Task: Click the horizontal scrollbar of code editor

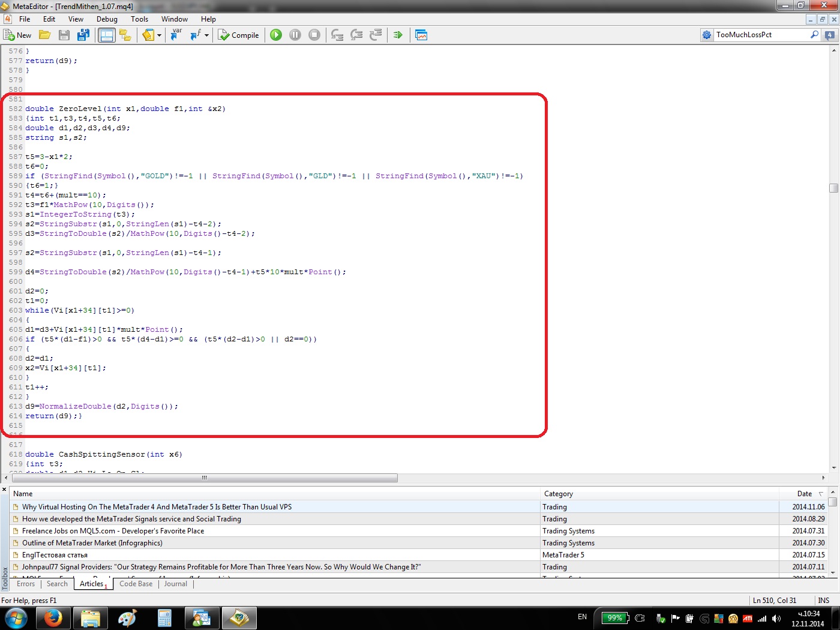Action: [204, 478]
